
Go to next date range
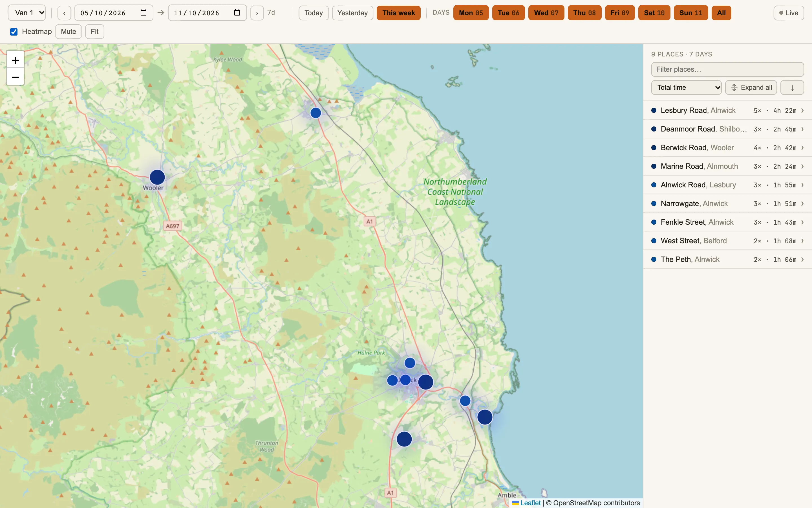click(x=257, y=13)
